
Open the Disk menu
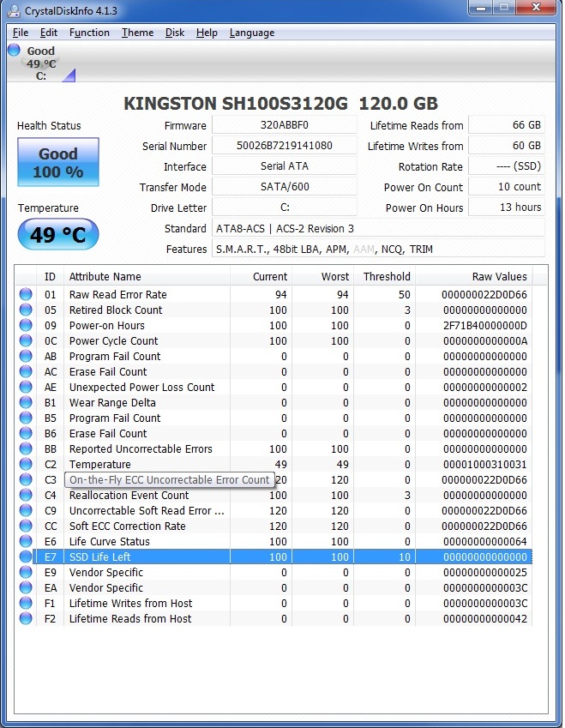(175, 33)
